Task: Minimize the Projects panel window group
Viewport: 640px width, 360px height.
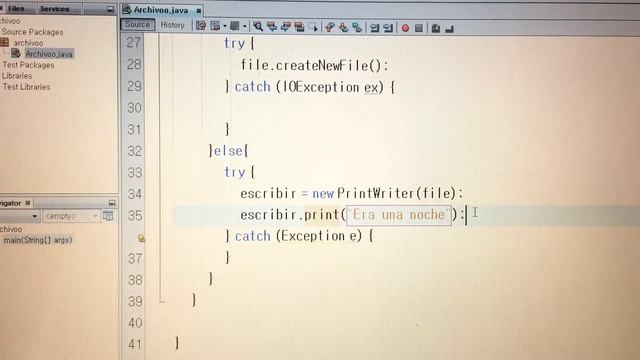Action: (110, 9)
